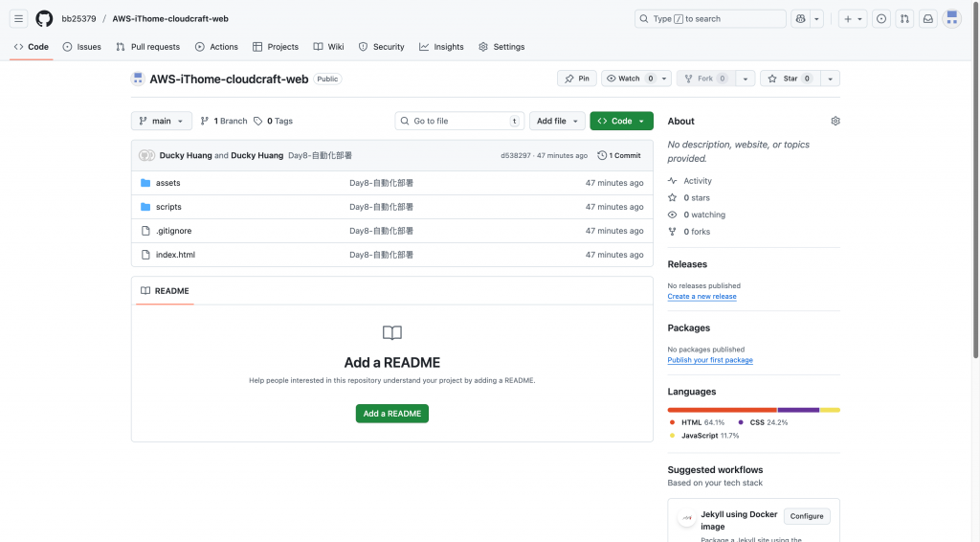The image size is (980, 542).
Task: Open the scripts folder name
Action: 168,206
